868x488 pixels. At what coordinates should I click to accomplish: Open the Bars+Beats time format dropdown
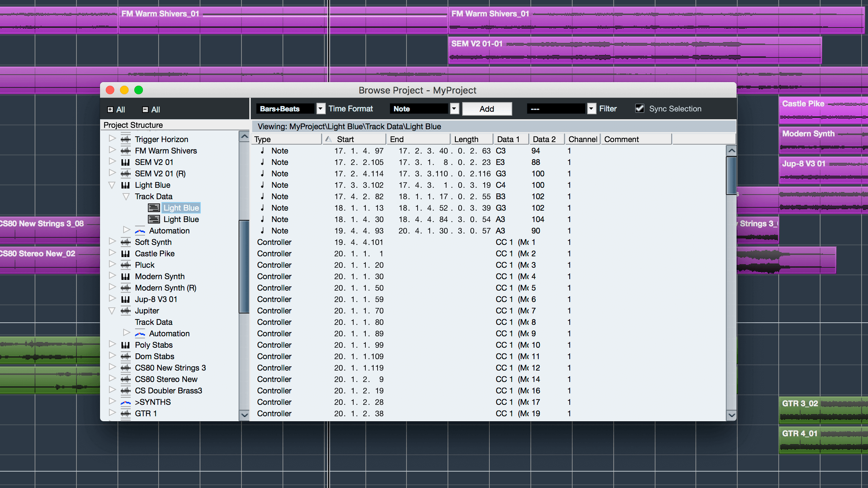click(x=321, y=109)
